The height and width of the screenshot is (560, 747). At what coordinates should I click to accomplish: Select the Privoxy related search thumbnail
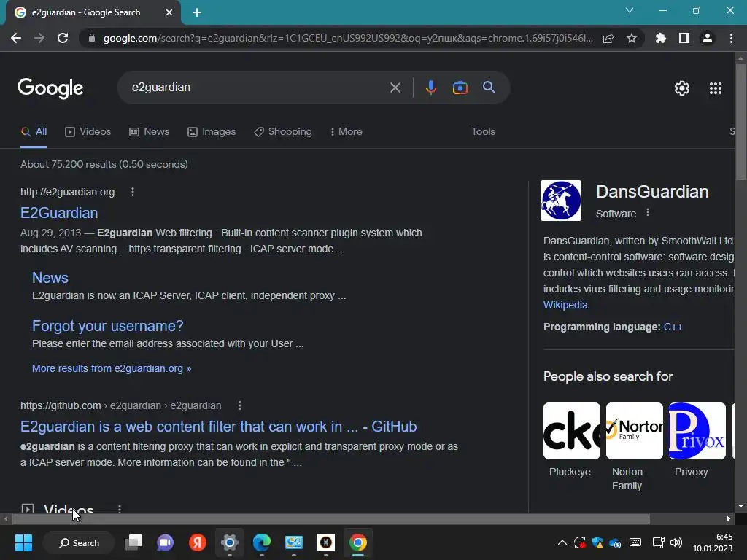coord(697,431)
